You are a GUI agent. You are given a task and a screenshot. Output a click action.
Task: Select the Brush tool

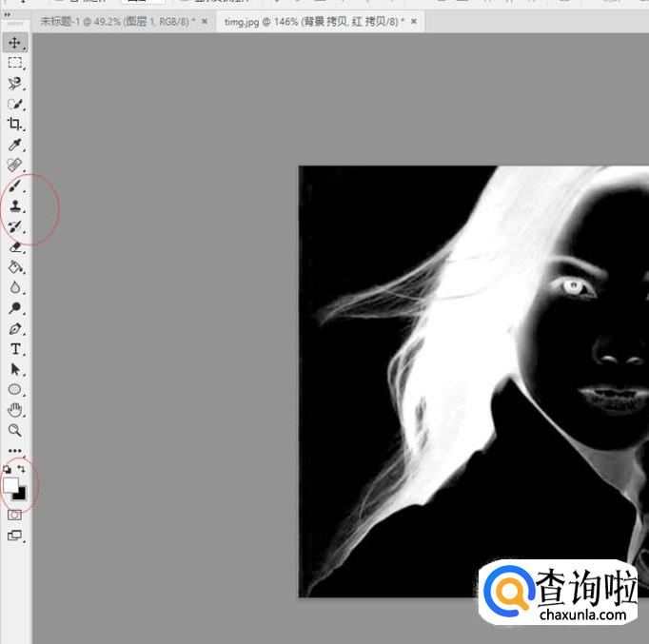pyautogui.click(x=15, y=186)
